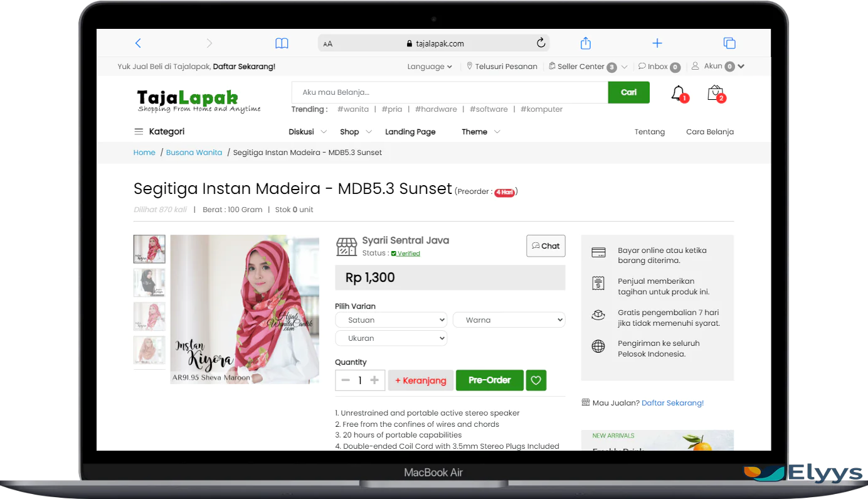Add a new tab with plus icon

[x=657, y=43]
